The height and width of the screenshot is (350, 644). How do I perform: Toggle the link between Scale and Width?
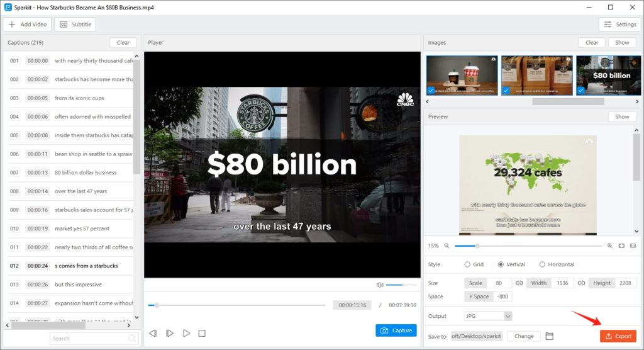tap(519, 283)
